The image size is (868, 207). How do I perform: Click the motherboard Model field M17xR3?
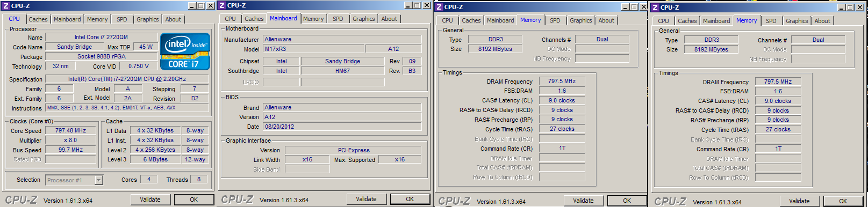click(x=313, y=49)
